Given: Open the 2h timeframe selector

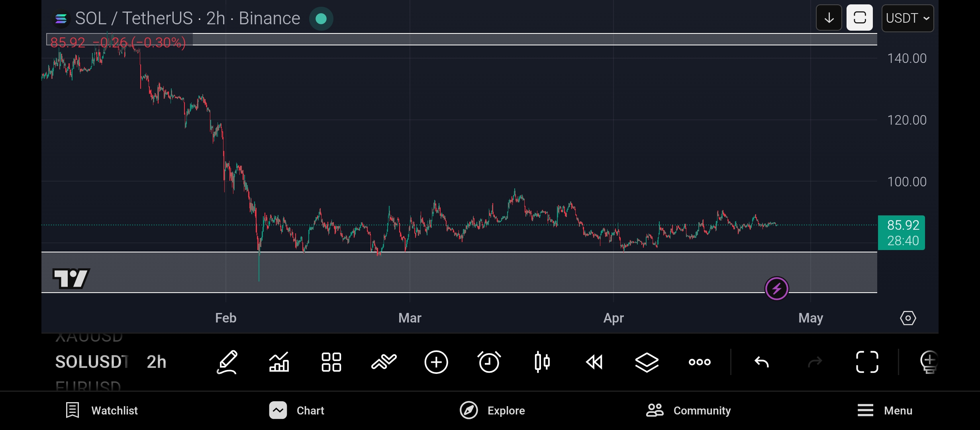Looking at the screenshot, I should click(x=156, y=362).
